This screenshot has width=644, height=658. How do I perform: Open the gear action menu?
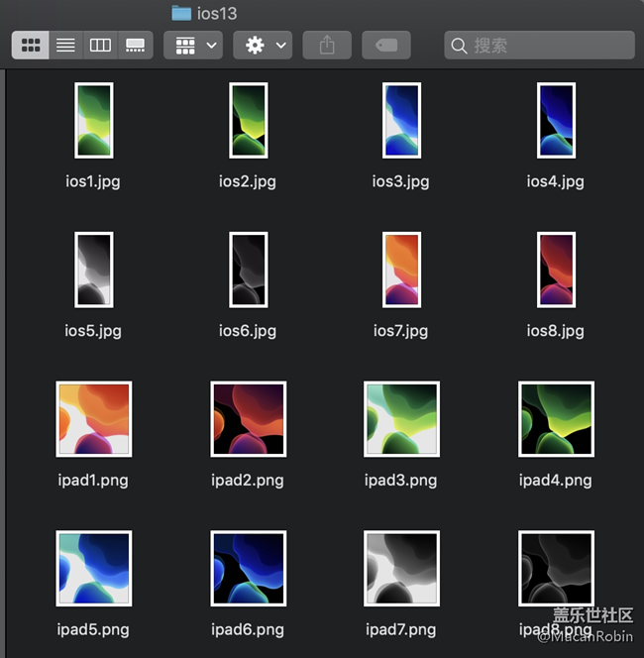[x=264, y=46]
